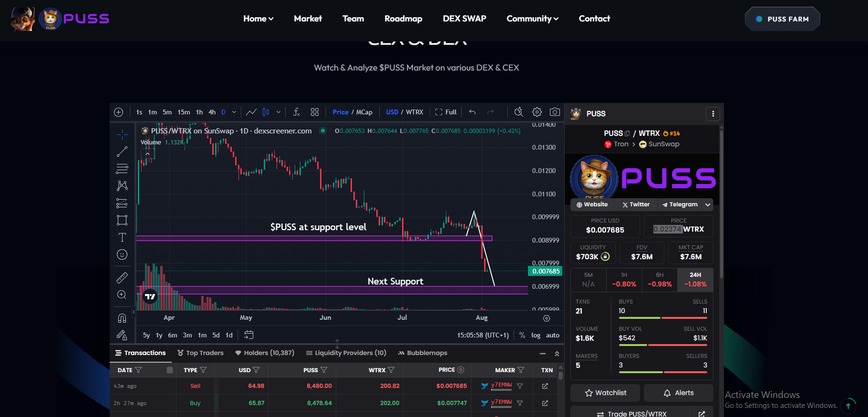Open the emoji icons tool
This screenshot has width=868, height=417.
tap(122, 254)
